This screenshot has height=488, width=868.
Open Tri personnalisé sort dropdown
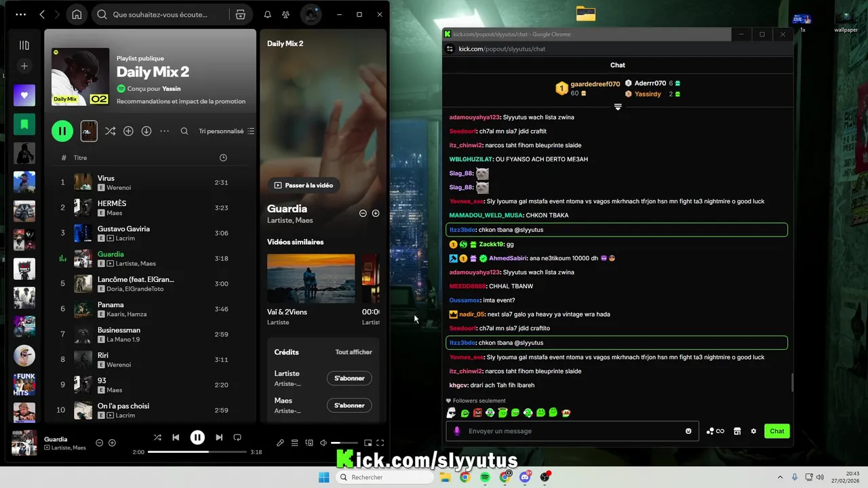[x=226, y=131]
